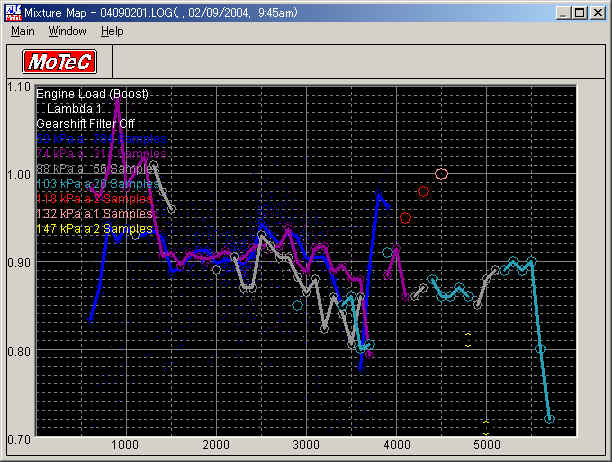Select the pink 132 kPa samples legend entry
Image resolution: width=612 pixels, height=462 pixels.
pos(94,214)
